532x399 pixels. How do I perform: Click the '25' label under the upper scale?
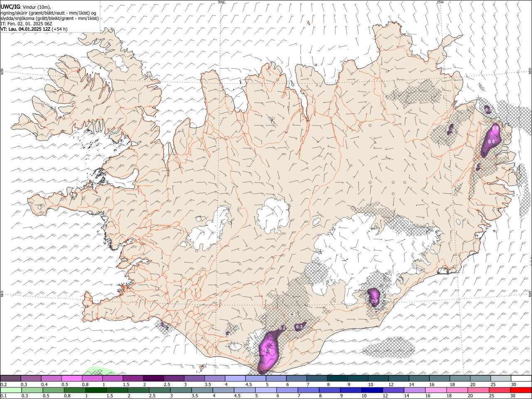493,384
